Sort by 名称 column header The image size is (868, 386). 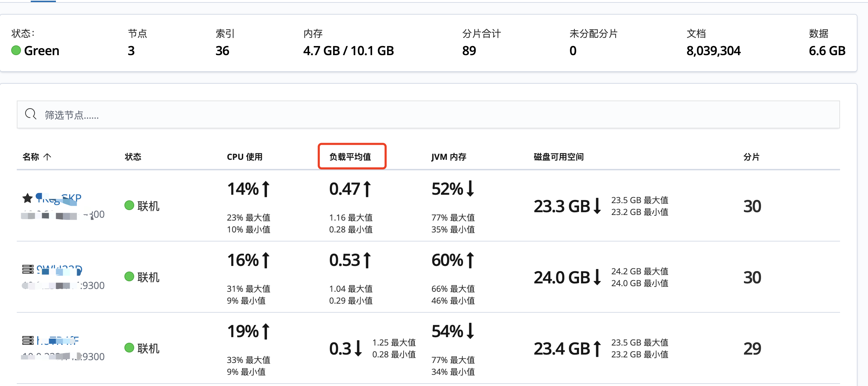31,157
